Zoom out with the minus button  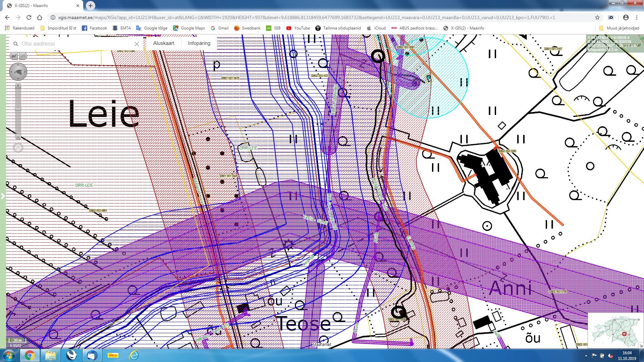[x=18, y=137]
